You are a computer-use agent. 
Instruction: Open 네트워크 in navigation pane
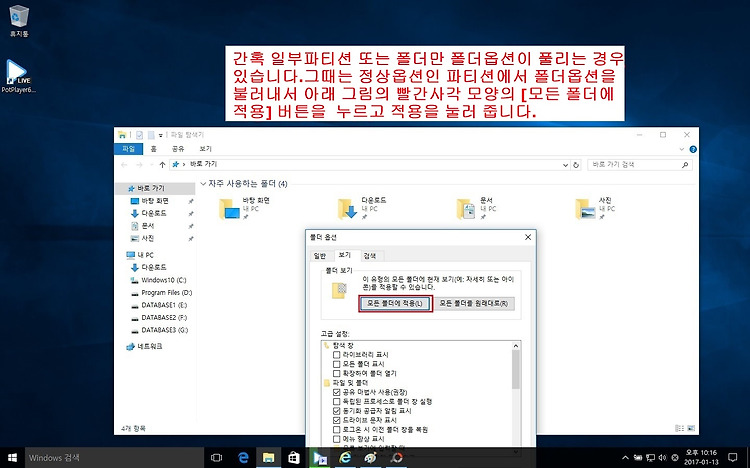tap(144, 346)
